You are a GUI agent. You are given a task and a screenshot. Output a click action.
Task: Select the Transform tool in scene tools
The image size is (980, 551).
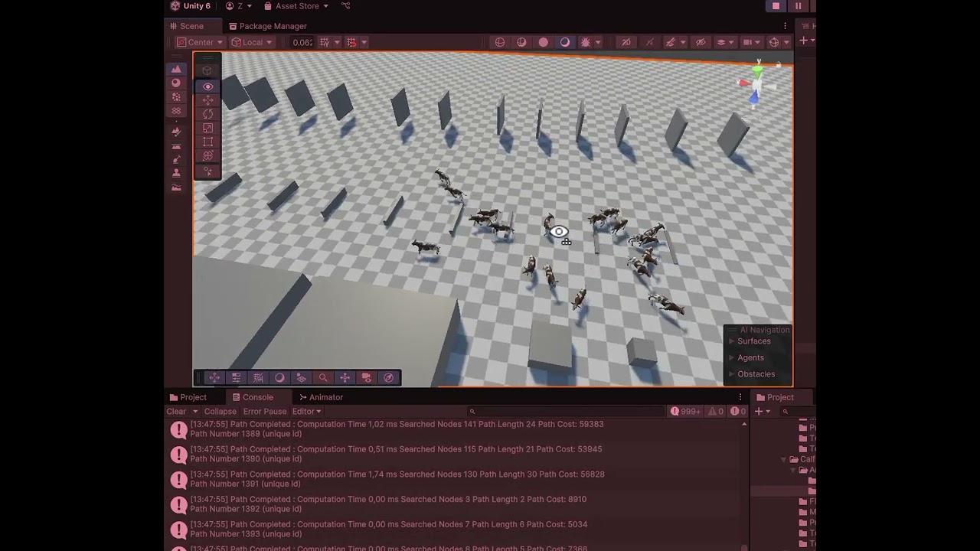pos(207,155)
